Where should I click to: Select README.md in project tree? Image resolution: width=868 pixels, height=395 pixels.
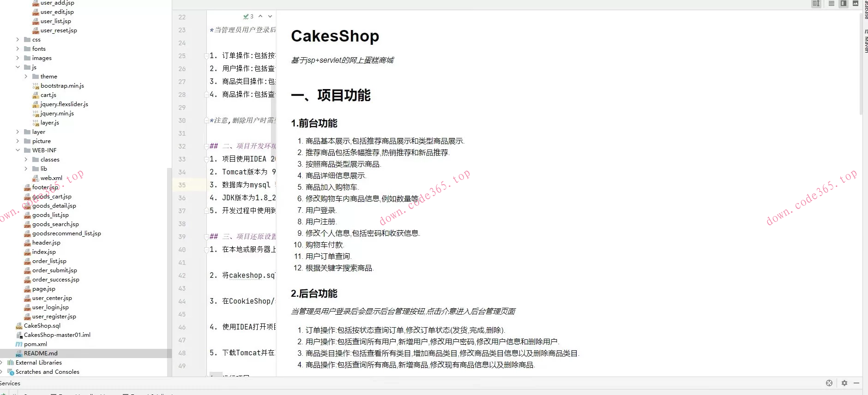[x=41, y=353]
